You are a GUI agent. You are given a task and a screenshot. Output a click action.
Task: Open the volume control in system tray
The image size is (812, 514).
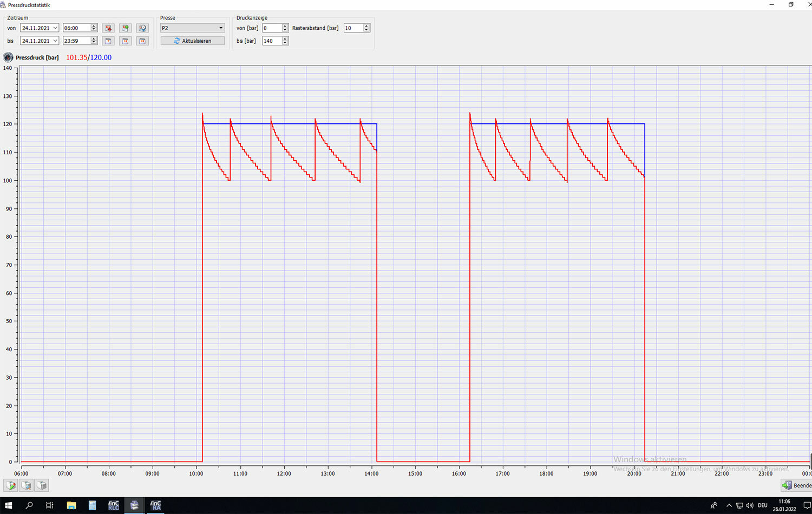coord(750,505)
